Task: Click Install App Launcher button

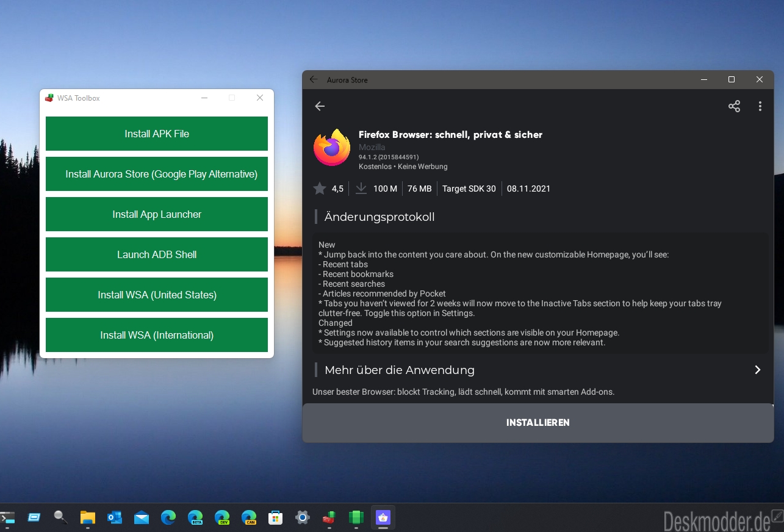Action: 157,214
